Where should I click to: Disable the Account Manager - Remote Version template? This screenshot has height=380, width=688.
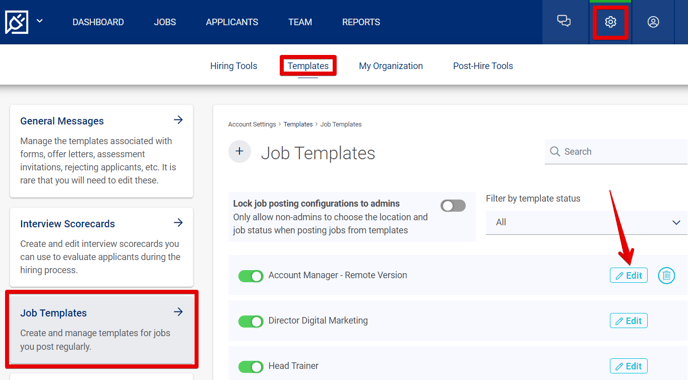pos(251,276)
